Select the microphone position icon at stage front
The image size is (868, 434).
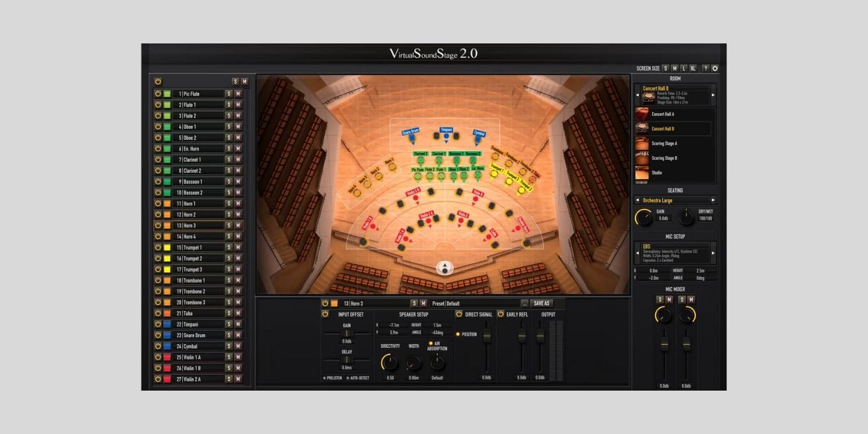[445, 268]
